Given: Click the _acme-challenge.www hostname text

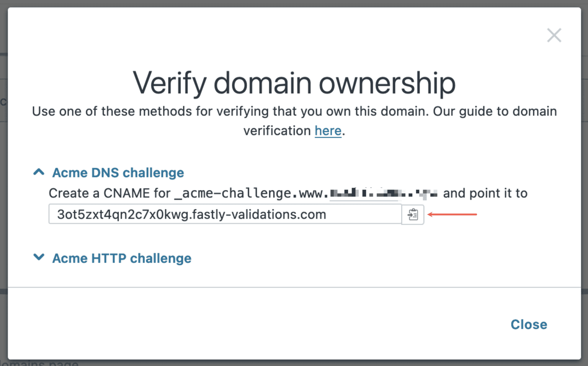Looking at the screenshot, I should coord(251,193).
